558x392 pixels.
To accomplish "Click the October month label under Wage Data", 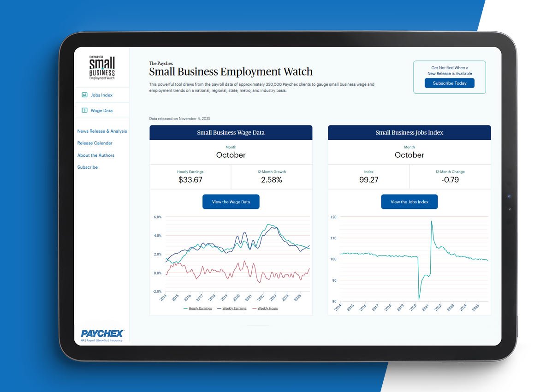I will (x=231, y=155).
